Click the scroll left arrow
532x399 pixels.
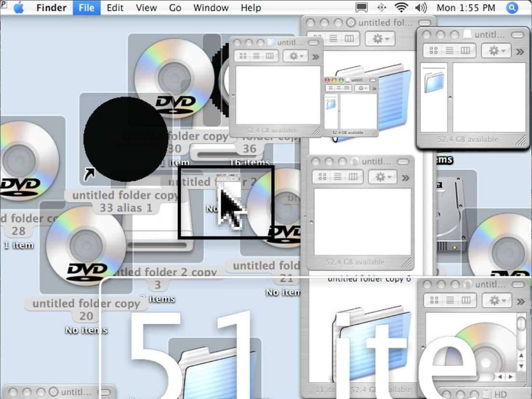click(500, 377)
